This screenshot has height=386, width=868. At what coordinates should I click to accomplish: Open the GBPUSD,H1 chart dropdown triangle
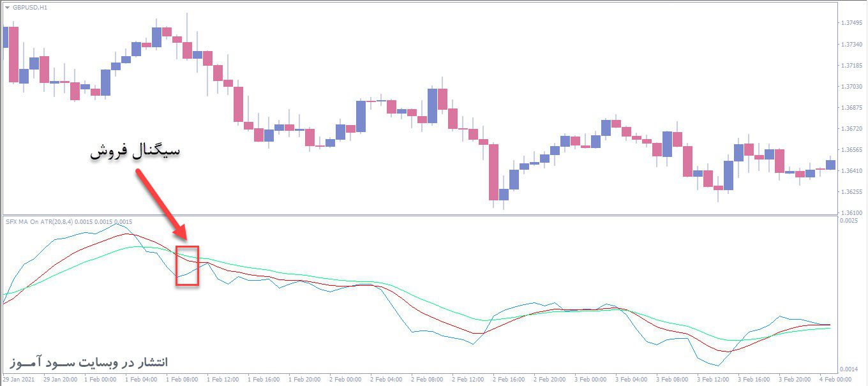point(7,8)
